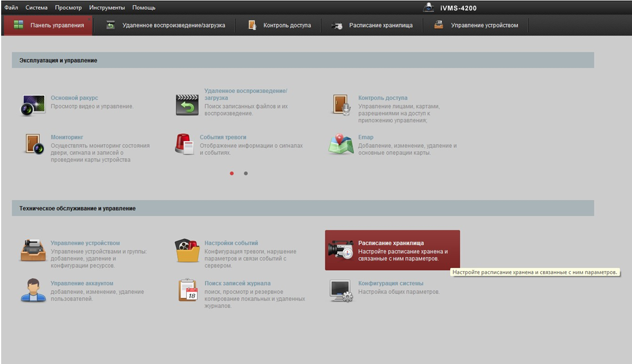The image size is (632, 364).
Task: Open the Конфигурация системы monitor icon
Action: pyautogui.click(x=341, y=290)
